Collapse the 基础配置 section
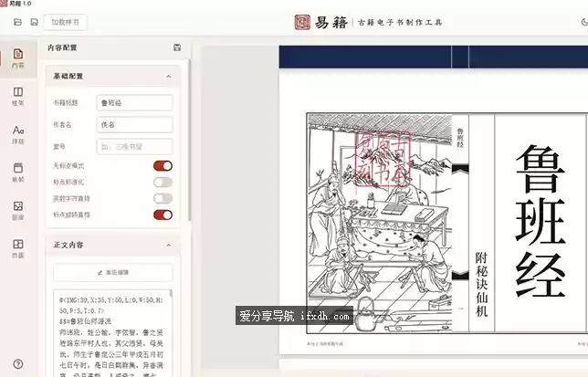Viewport: 588px width, 377px height. (x=168, y=77)
